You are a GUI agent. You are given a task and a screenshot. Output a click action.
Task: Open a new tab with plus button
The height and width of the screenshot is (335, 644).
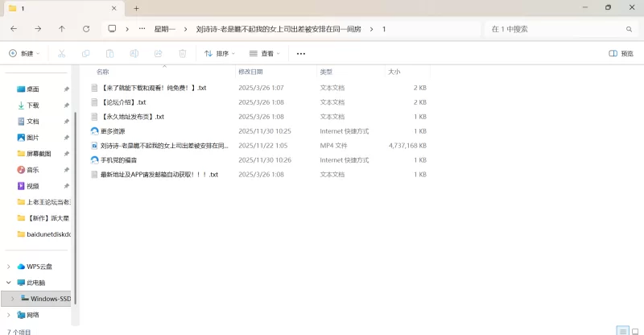(x=136, y=8)
